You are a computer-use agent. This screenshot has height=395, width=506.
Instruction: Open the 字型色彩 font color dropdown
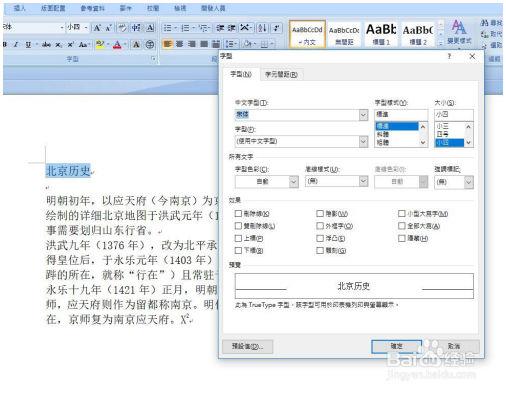pos(294,182)
